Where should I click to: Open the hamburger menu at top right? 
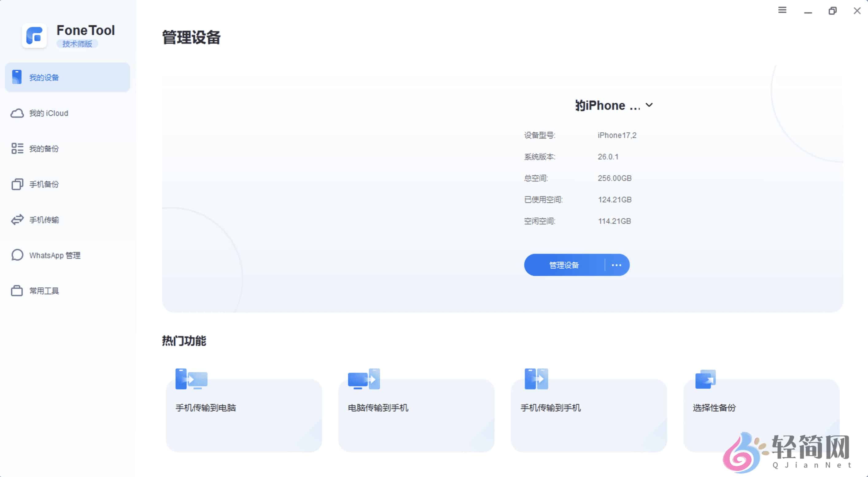[x=782, y=10]
